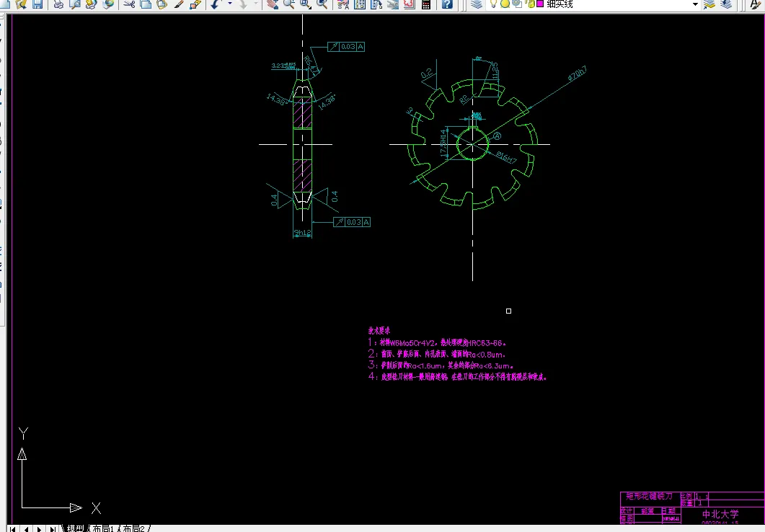
Task: Switch to the 布局2 tab
Action: [133, 528]
